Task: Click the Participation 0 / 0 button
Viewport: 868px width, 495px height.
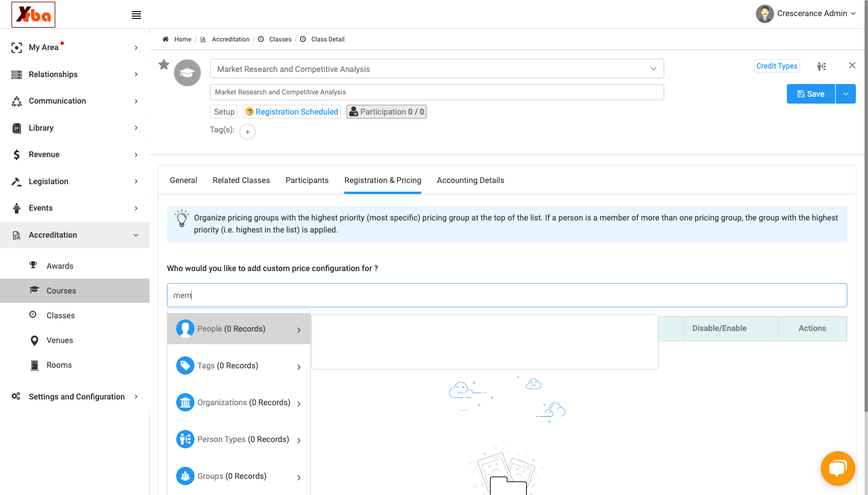Action: 386,112
